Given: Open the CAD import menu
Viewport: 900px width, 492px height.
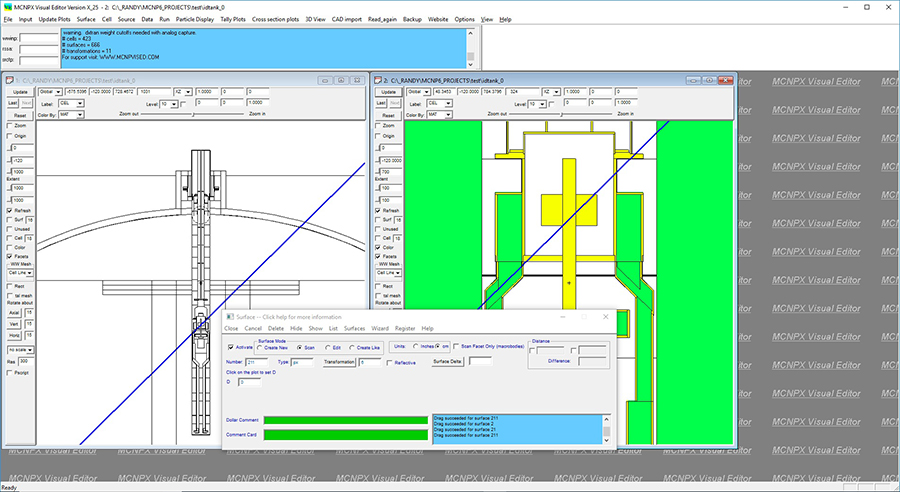Looking at the screenshot, I should (347, 19).
